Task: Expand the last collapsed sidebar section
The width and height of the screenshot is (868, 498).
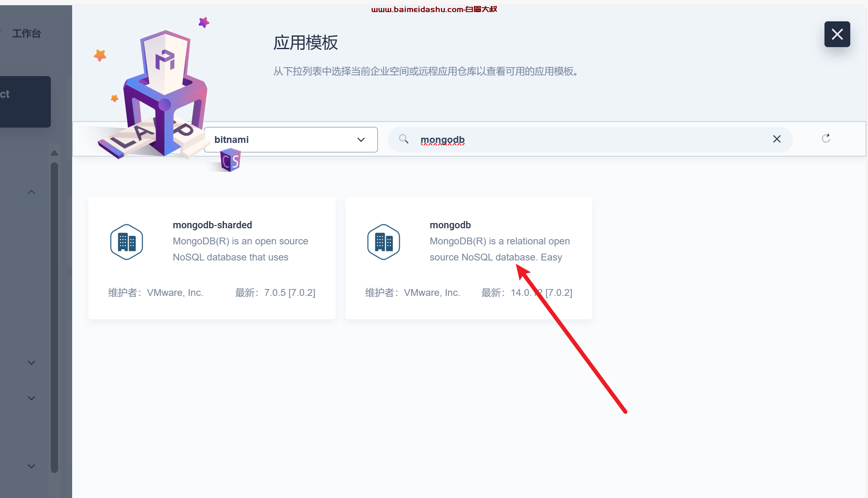Action: [x=31, y=466]
